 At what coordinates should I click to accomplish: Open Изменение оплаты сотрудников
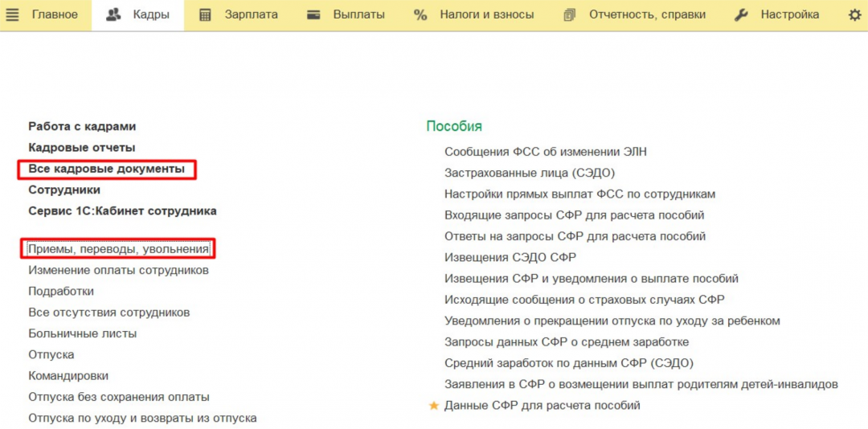click(118, 271)
